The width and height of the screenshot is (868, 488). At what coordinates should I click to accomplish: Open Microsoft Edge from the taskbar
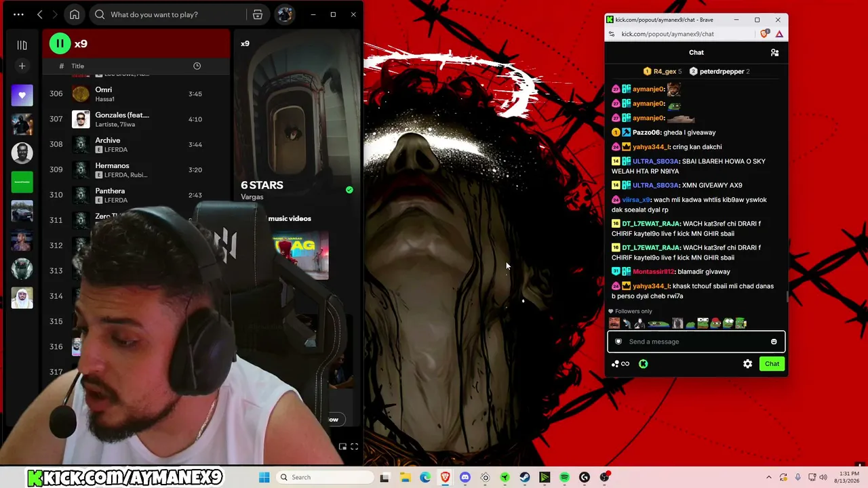click(425, 477)
